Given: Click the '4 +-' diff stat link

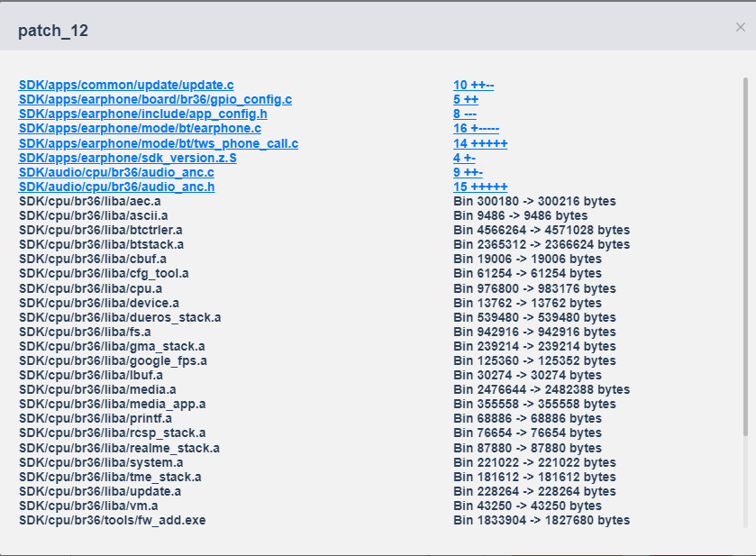Looking at the screenshot, I should (464, 159).
